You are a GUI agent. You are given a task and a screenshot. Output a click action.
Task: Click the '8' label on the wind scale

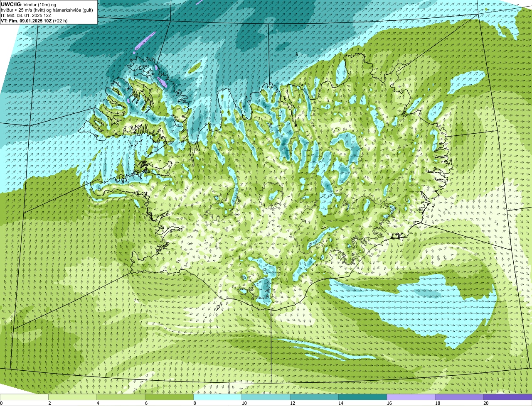(x=195, y=403)
